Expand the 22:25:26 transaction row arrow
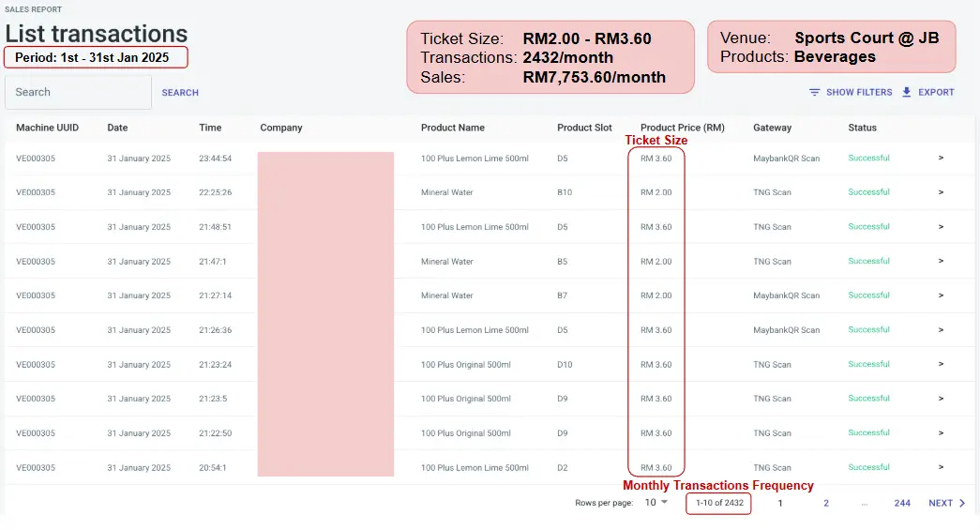The image size is (980, 530). point(941,192)
